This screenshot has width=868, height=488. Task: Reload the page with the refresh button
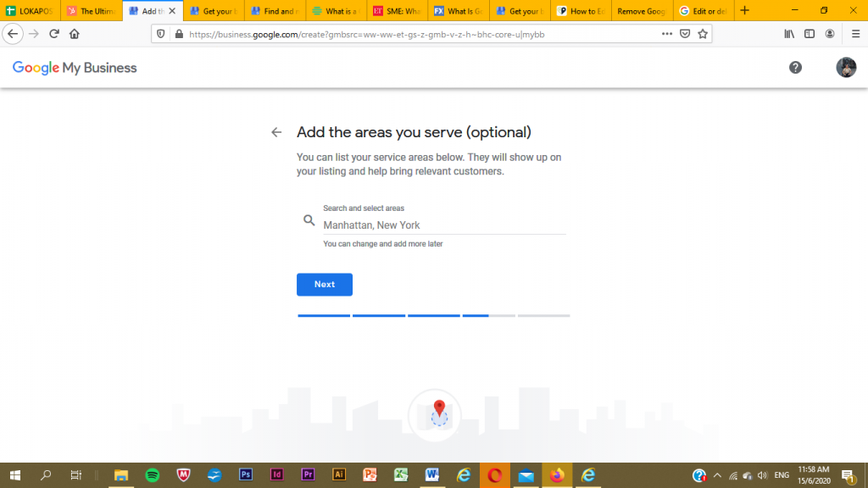[54, 34]
